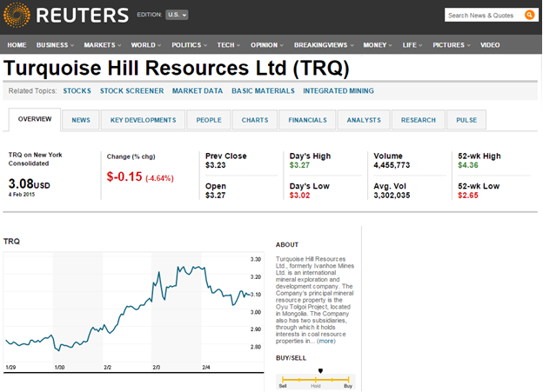Click the Volume 4,455,773 value
543x392 pixels.
[392, 165]
